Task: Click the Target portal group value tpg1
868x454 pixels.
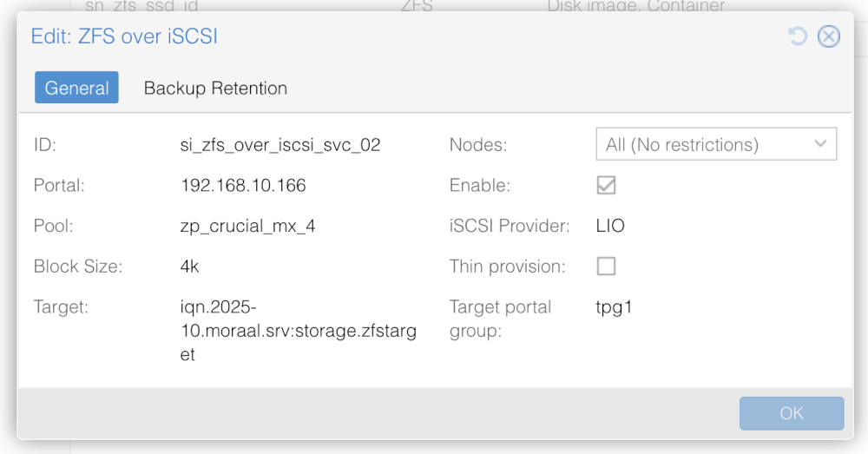Action: pyautogui.click(x=613, y=307)
